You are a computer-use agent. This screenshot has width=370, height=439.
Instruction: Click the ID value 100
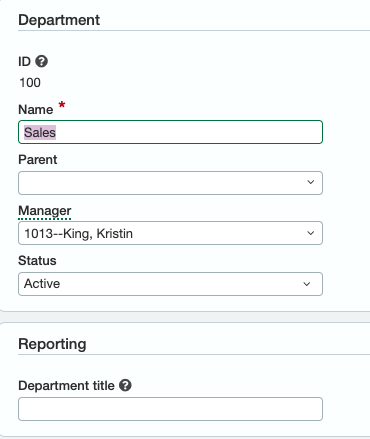coord(30,83)
